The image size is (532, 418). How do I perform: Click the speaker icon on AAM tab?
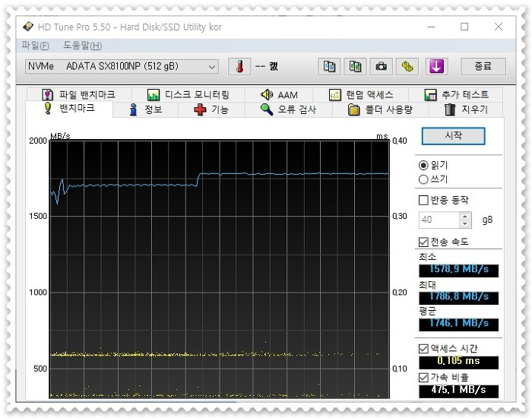(x=267, y=95)
